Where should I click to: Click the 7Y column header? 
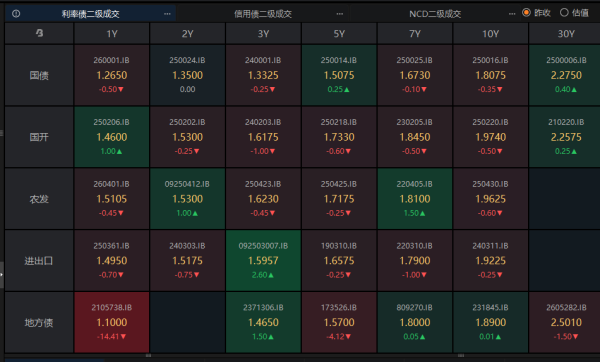(x=415, y=34)
